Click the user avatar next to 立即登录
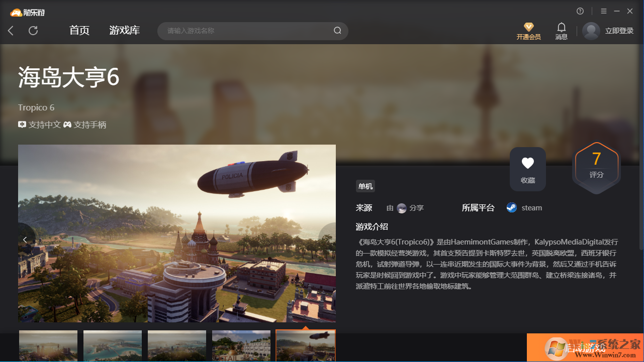Image resolution: width=644 pixels, height=362 pixels. tap(591, 31)
